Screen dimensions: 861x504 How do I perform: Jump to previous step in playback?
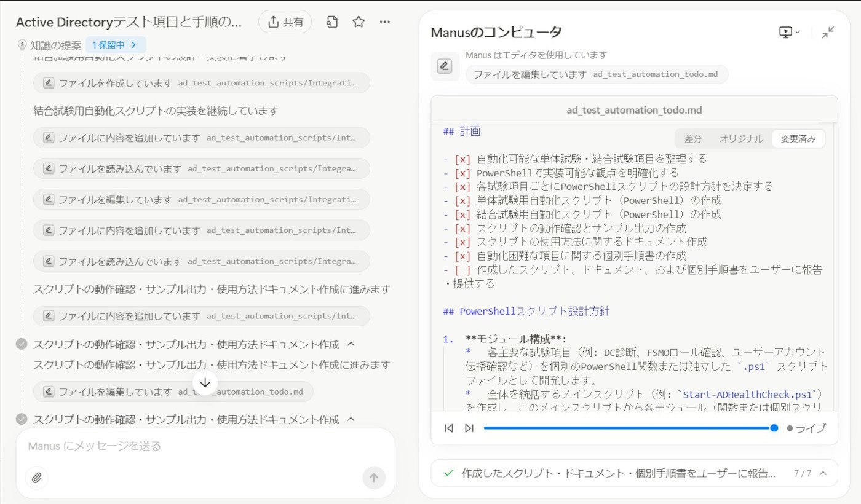[449, 428]
